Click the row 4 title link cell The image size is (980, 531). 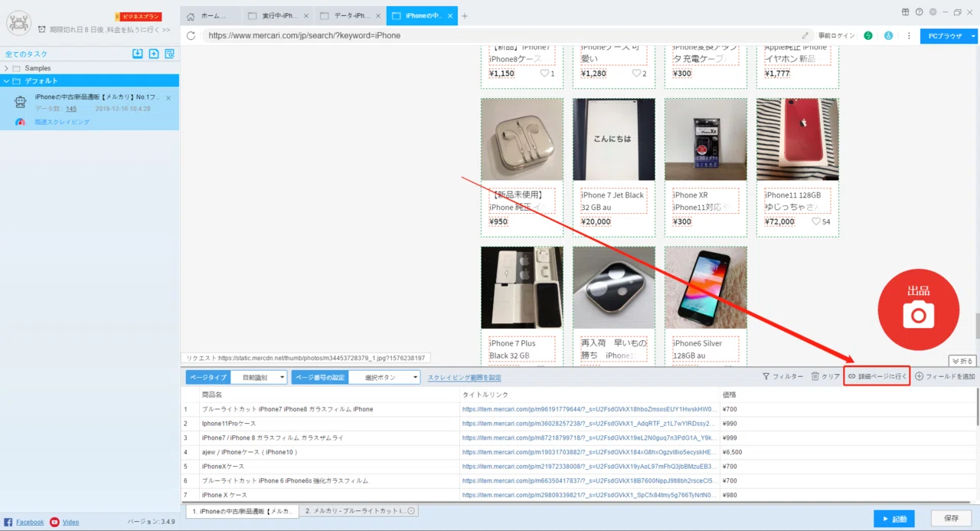590,452
